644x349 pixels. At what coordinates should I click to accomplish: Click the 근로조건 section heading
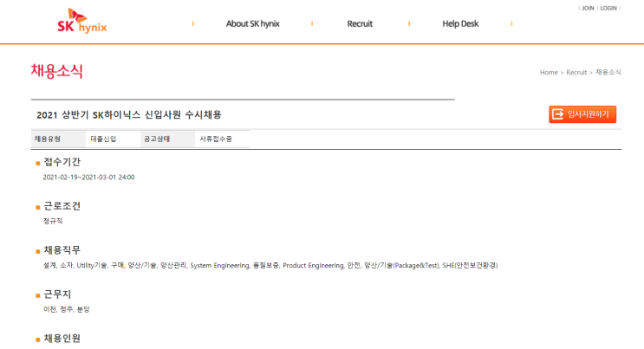tap(62, 206)
